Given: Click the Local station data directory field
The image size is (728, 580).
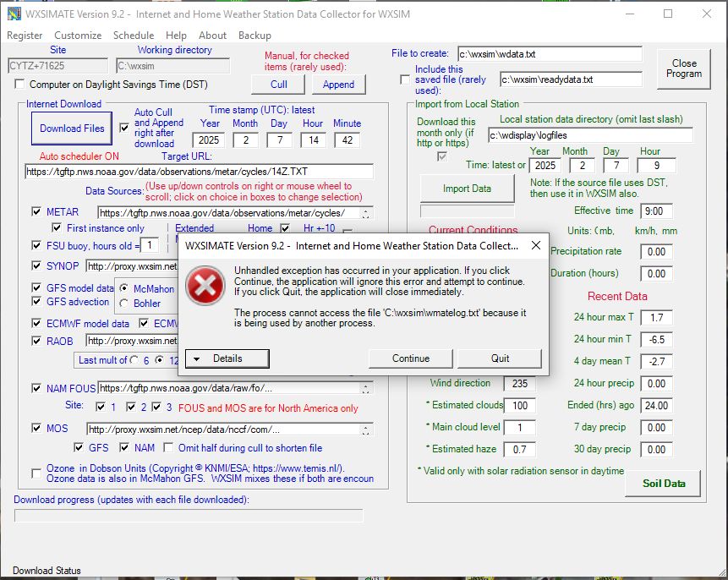Looking at the screenshot, I should (x=590, y=135).
